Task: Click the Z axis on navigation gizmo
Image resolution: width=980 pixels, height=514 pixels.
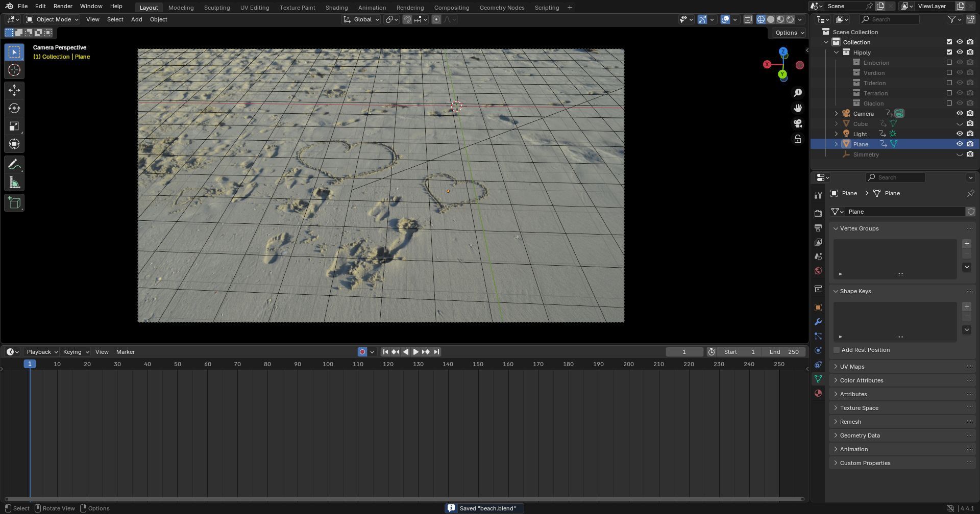Action: coord(783,52)
